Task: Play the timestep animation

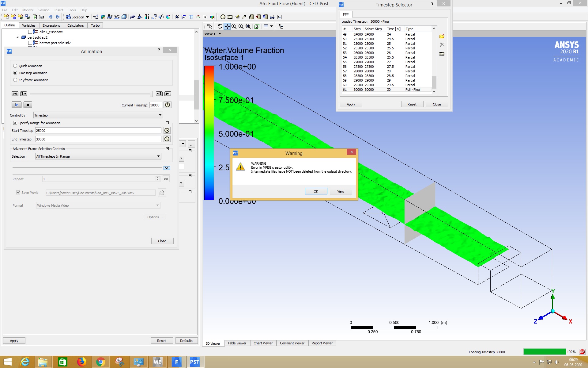Action: [17, 105]
